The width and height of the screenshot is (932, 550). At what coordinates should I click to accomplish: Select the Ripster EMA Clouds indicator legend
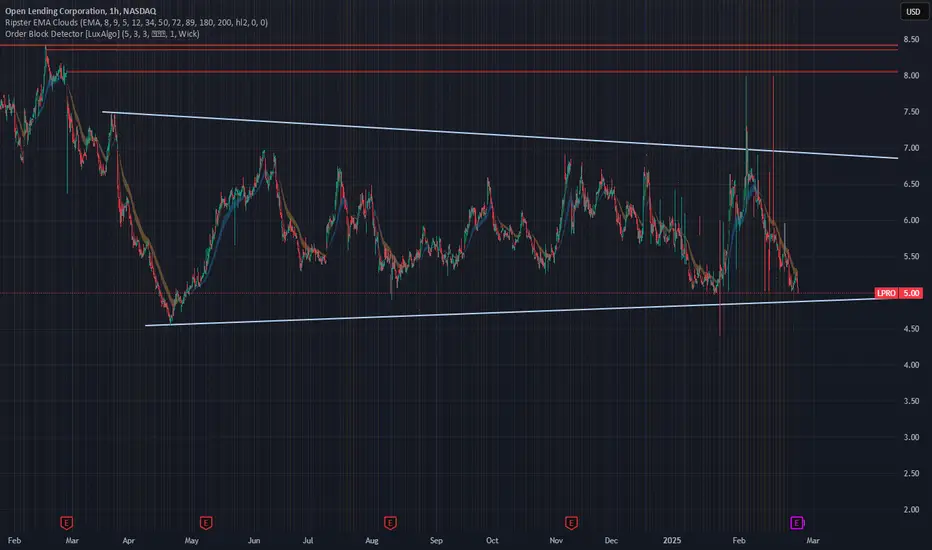point(136,23)
